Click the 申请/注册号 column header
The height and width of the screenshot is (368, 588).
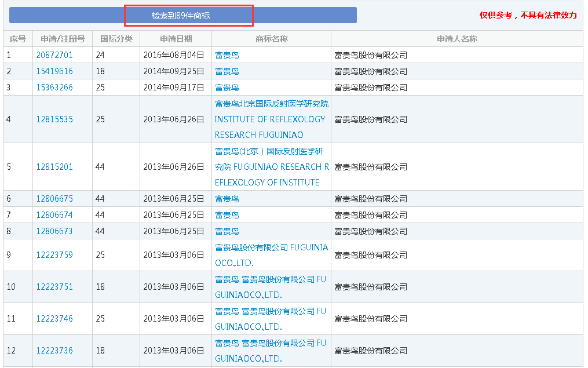point(63,39)
